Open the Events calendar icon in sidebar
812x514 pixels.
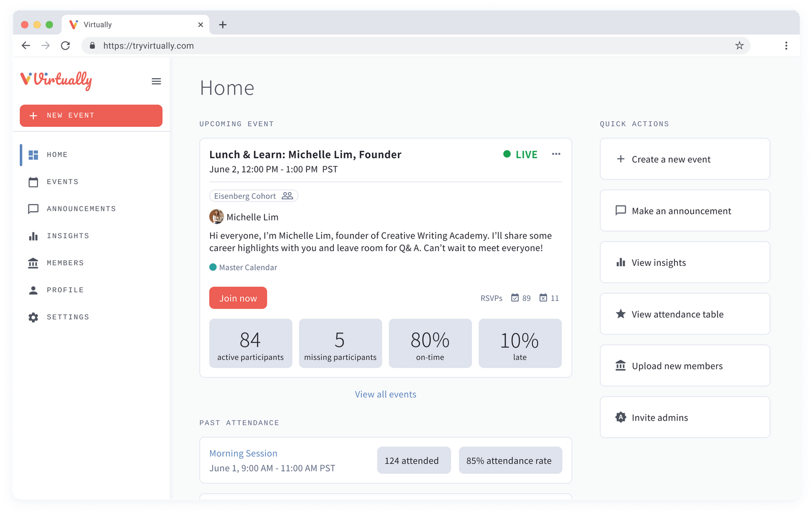tap(33, 182)
